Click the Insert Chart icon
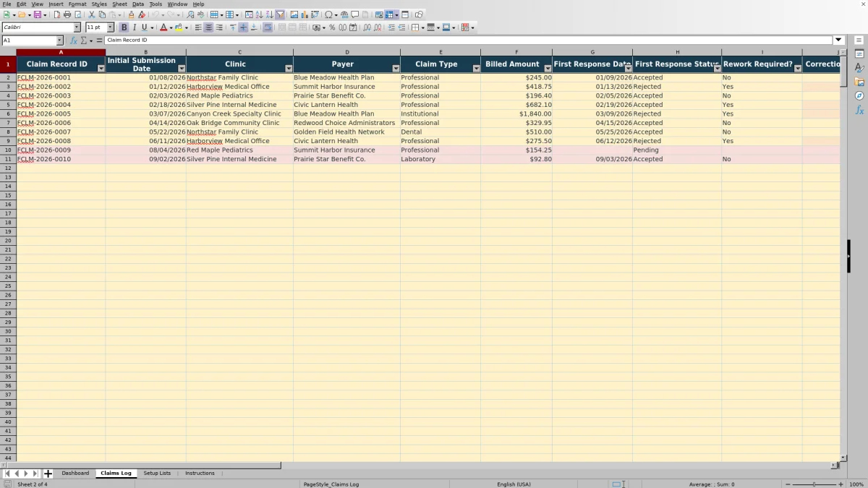868x488 pixels. (304, 14)
